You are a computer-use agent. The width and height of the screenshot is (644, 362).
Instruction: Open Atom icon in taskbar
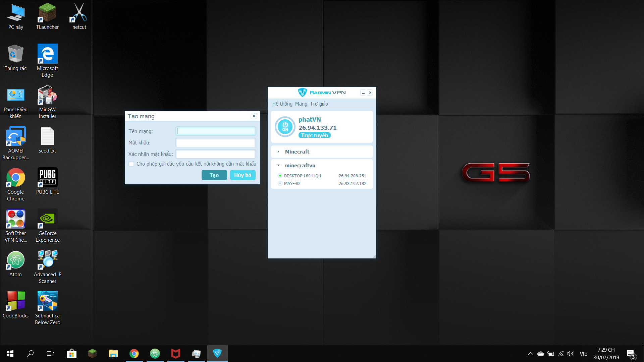click(155, 353)
